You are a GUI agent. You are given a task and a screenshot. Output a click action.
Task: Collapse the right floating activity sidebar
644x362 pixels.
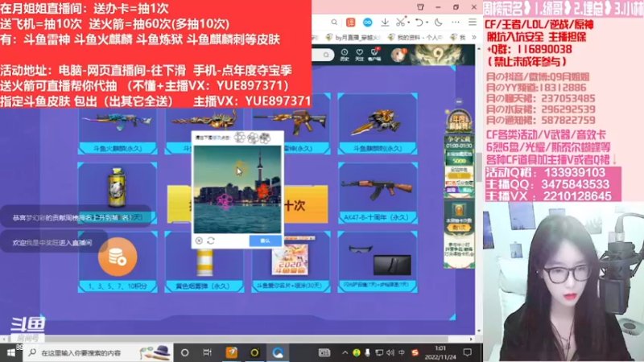(x=459, y=101)
